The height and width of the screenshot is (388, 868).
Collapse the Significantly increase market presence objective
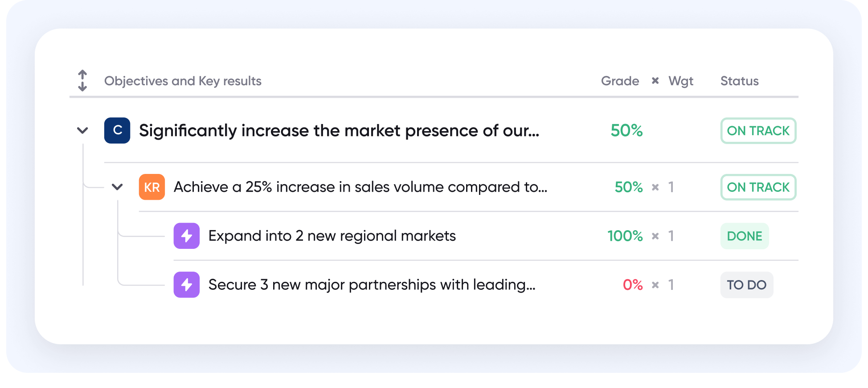pyautogui.click(x=82, y=131)
